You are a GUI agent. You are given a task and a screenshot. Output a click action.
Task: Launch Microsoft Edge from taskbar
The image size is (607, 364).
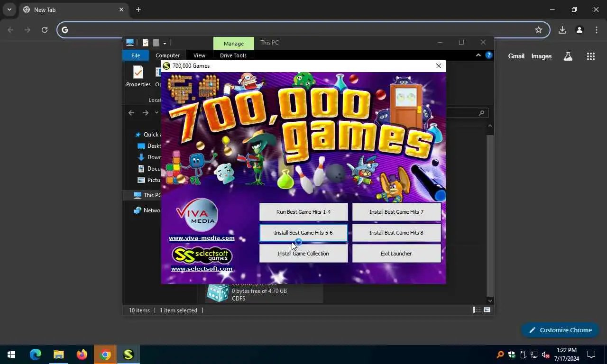click(x=36, y=355)
